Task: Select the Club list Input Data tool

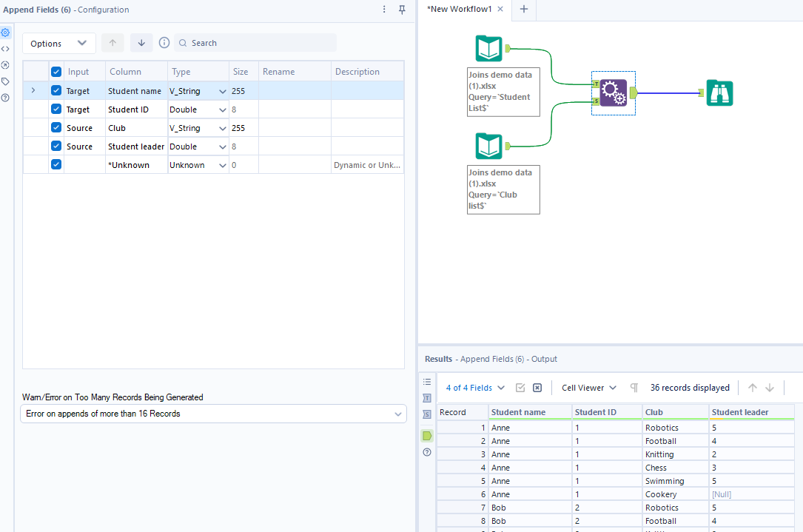Action: pyautogui.click(x=488, y=147)
